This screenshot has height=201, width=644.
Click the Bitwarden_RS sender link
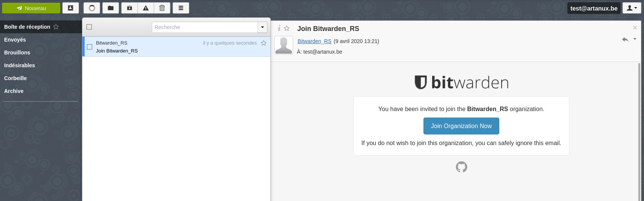[314, 41]
